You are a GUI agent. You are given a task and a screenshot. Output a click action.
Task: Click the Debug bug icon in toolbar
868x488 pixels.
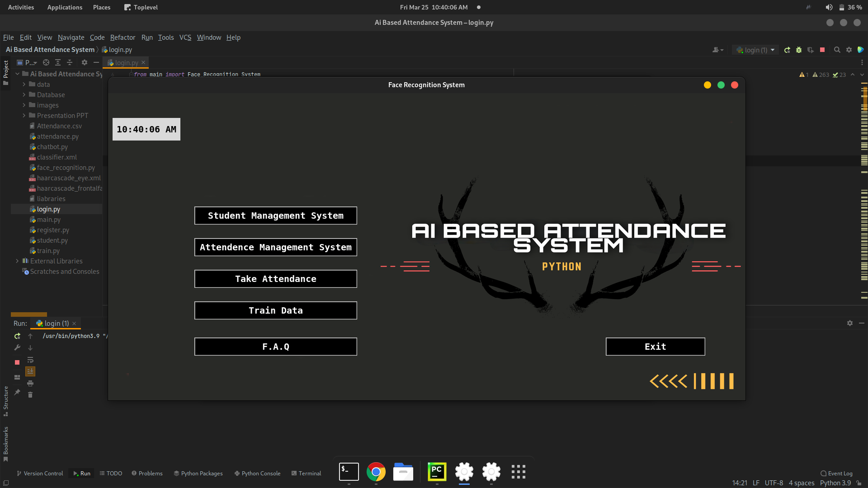(x=799, y=50)
